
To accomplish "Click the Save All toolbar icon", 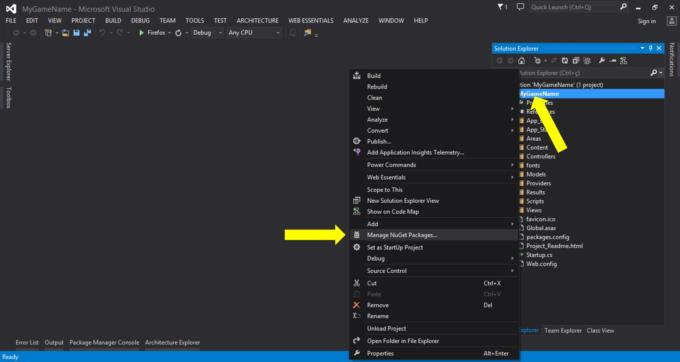I will [x=88, y=33].
